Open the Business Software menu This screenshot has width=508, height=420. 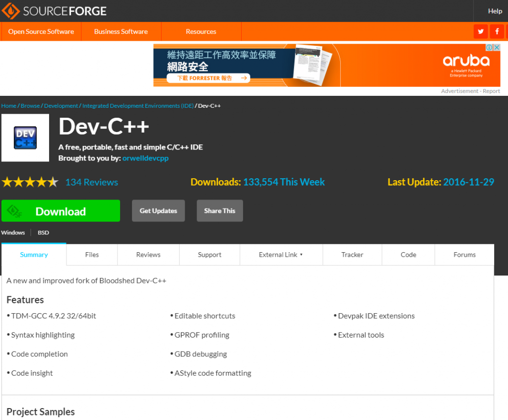[121, 31]
